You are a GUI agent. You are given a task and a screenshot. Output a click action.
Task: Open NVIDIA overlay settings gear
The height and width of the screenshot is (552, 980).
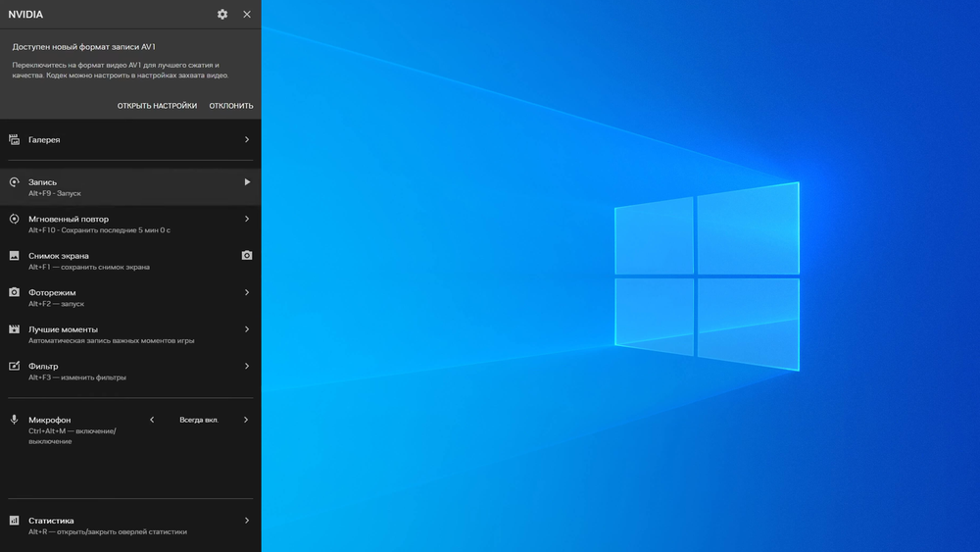tap(222, 15)
